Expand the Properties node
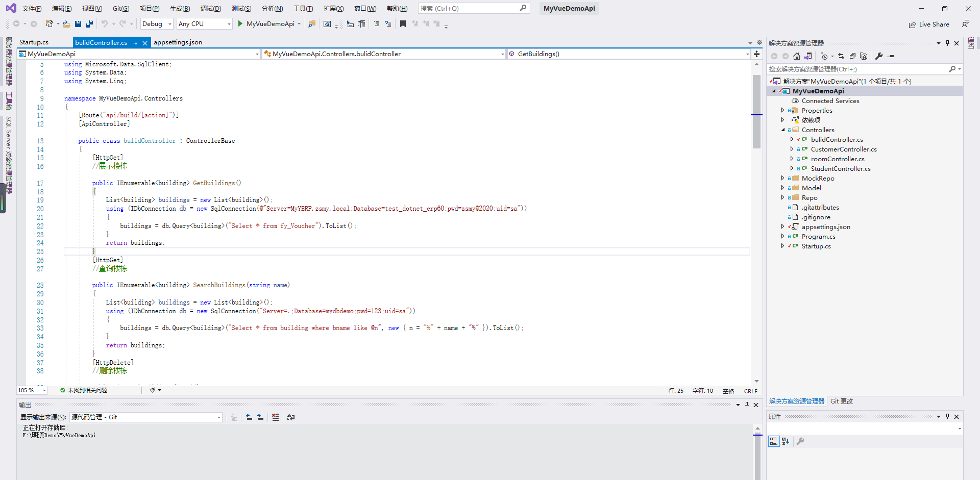This screenshot has width=980, height=480. 783,111
